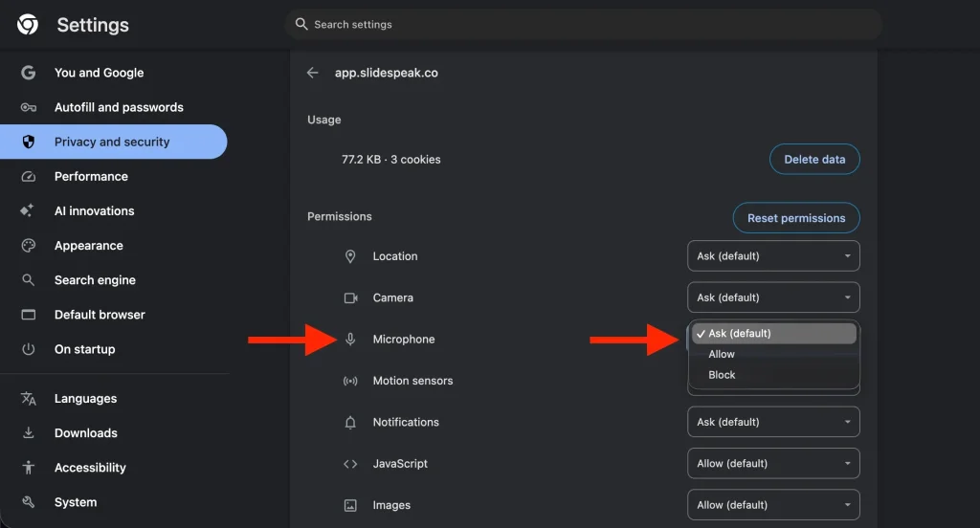Screen dimensions: 980x528
Task: Open System settings
Action: [113, 502]
